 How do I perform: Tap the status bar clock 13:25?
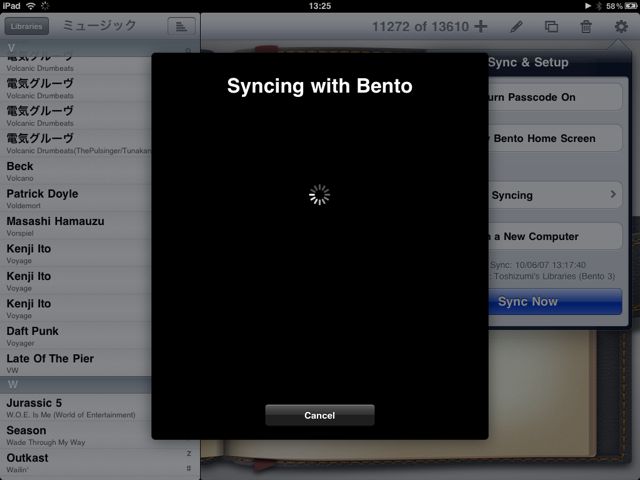(320, 6)
